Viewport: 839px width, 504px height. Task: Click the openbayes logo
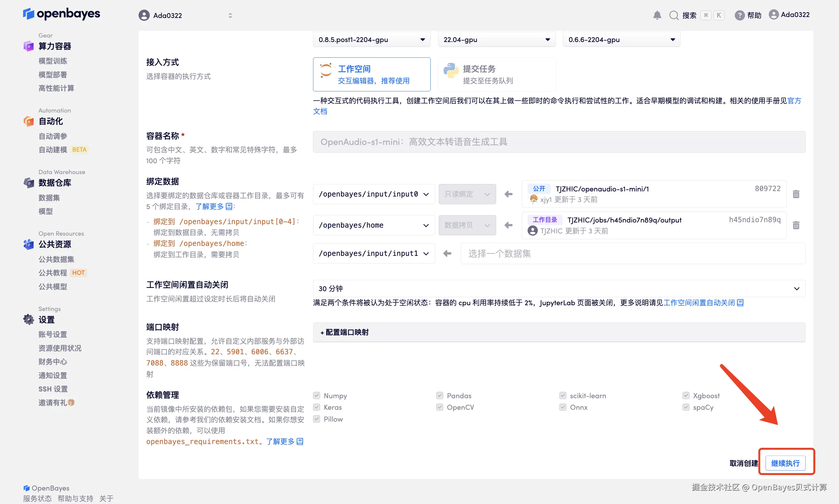point(62,14)
